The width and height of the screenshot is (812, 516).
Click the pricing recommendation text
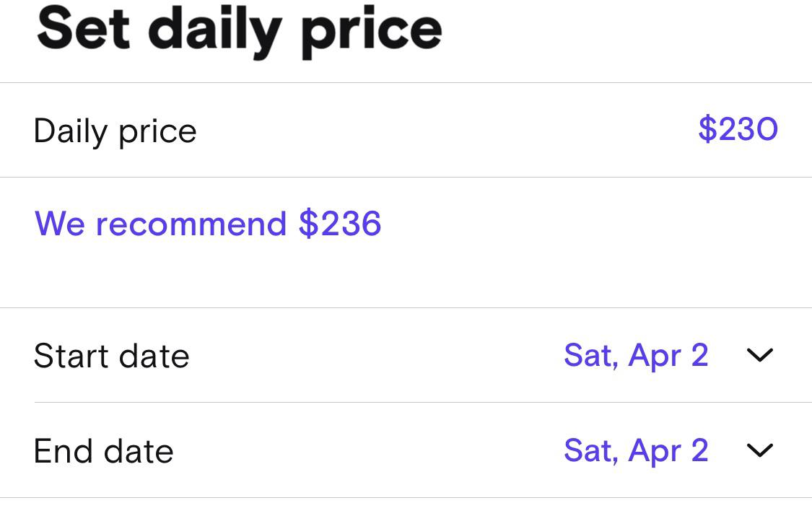(208, 224)
